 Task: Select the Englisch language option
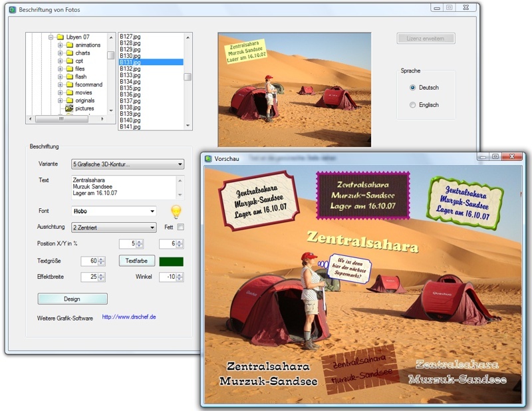(x=413, y=105)
